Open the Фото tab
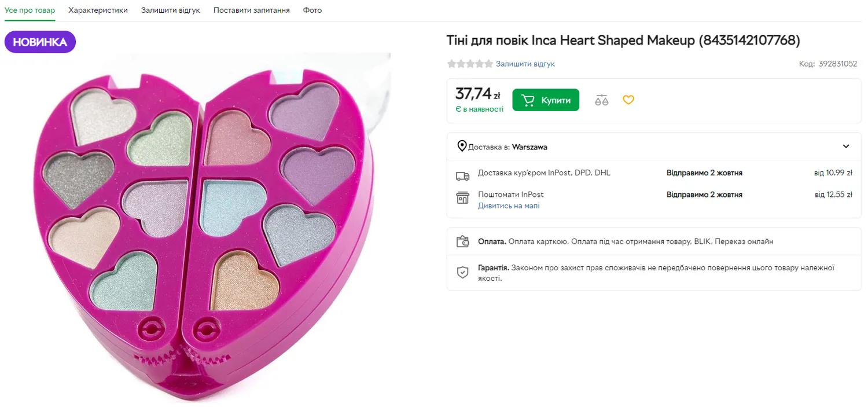This screenshot has width=868, height=407. [x=312, y=10]
